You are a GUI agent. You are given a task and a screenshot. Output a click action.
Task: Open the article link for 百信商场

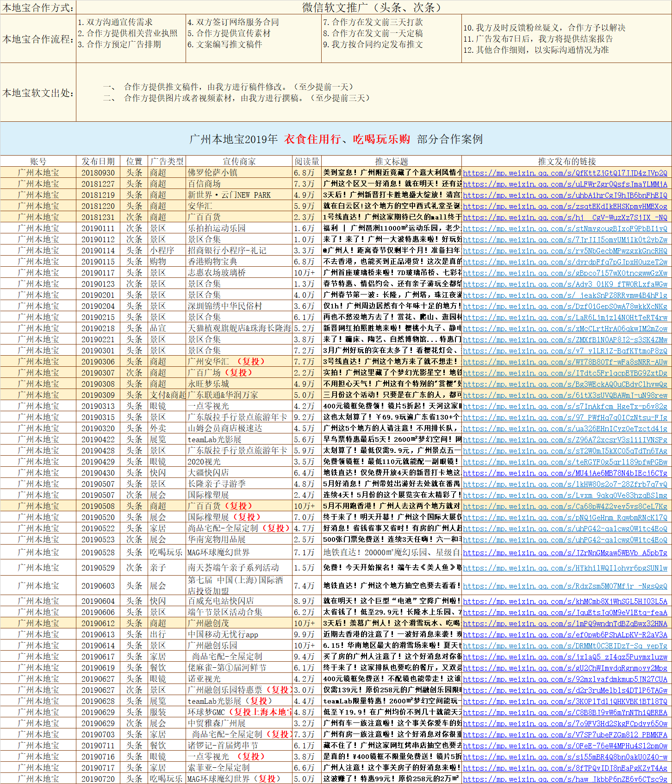point(565,184)
